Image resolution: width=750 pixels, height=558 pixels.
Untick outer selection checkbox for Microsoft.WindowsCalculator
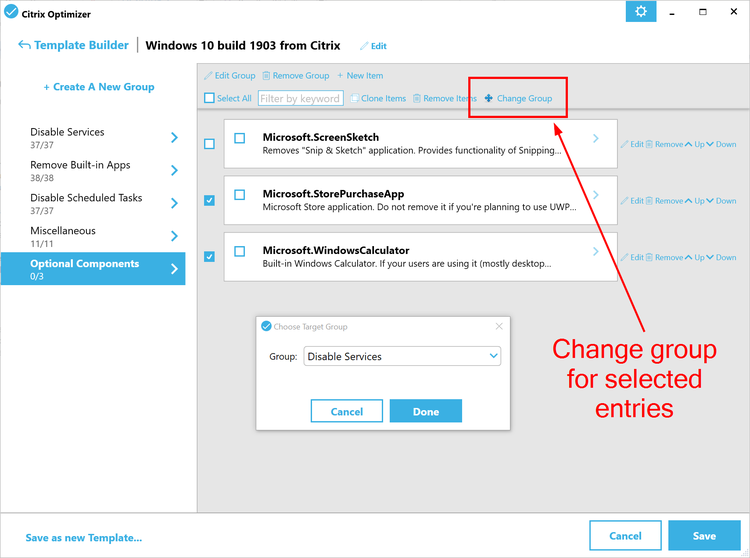(209, 256)
